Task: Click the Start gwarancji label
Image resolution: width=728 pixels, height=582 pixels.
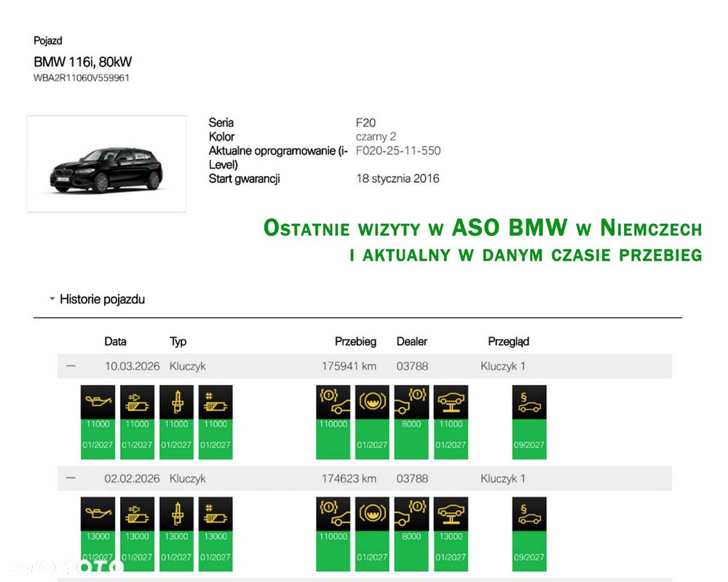Action: [x=244, y=179]
